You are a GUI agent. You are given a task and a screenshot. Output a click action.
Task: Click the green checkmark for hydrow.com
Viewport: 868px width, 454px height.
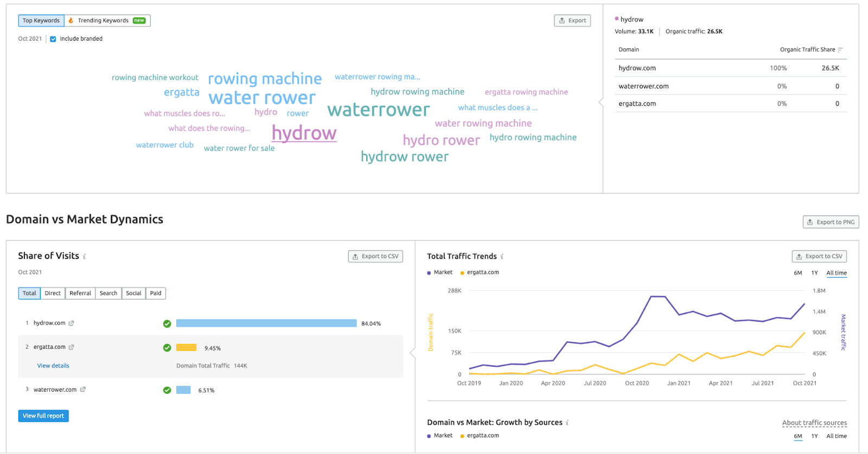(167, 324)
